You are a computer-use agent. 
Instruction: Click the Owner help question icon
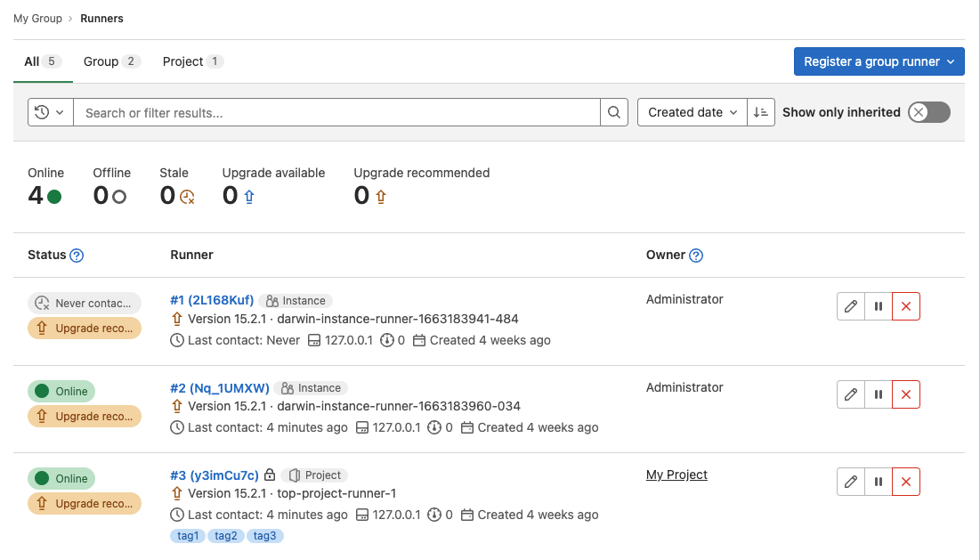pos(696,256)
